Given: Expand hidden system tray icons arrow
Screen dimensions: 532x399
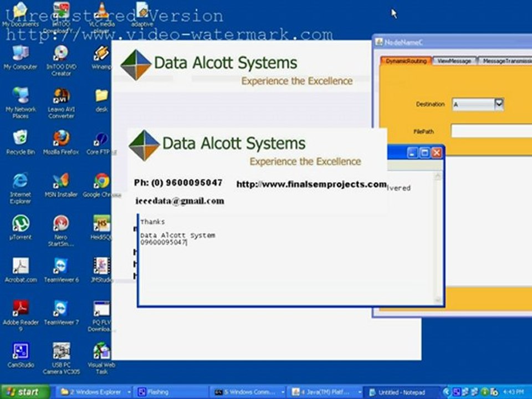Looking at the screenshot, I should [x=447, y=392].
